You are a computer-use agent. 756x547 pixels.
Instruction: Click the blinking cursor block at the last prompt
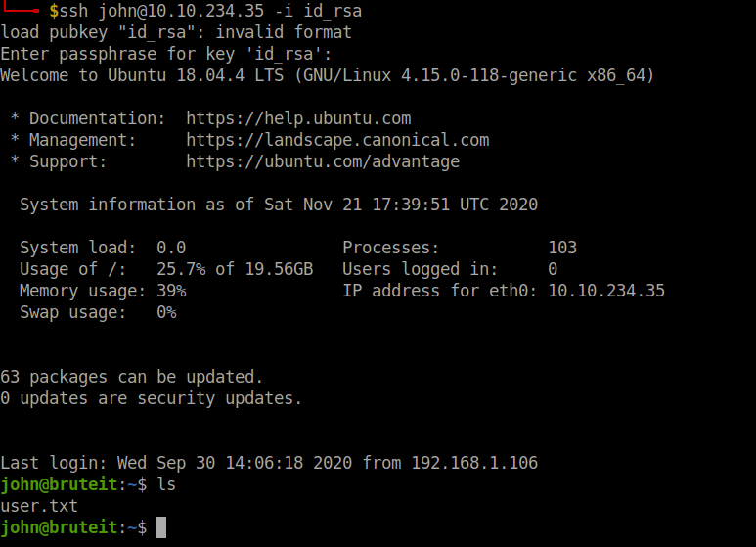pos(161,528)
